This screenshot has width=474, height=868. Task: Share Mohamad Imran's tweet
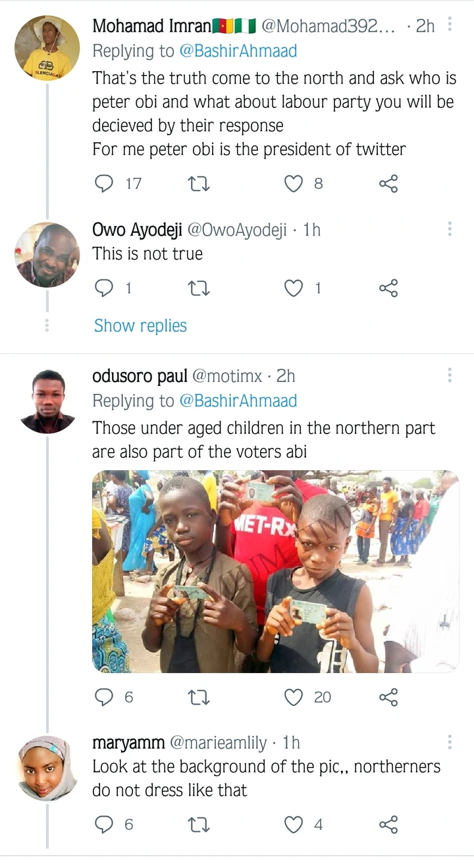[388, 183]
